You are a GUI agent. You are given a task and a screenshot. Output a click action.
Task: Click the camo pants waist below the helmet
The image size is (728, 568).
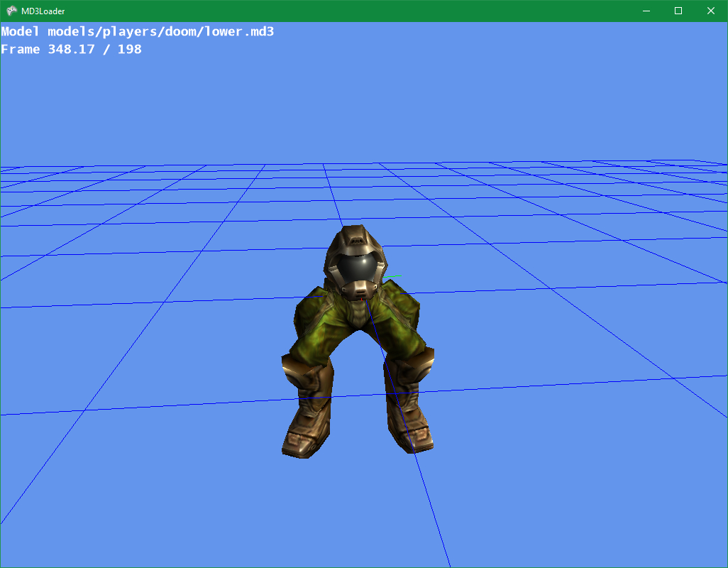358,312
